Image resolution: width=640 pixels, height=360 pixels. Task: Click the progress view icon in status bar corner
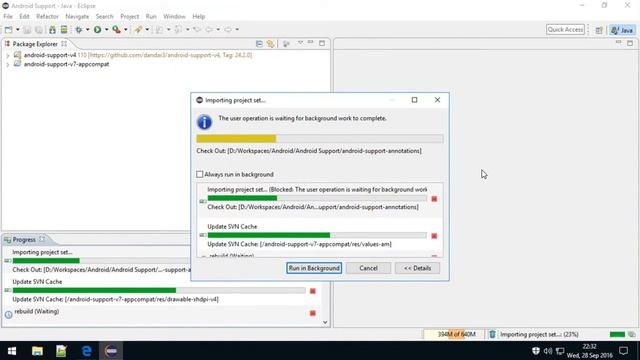pyautogui.click(x=631, y=334)
